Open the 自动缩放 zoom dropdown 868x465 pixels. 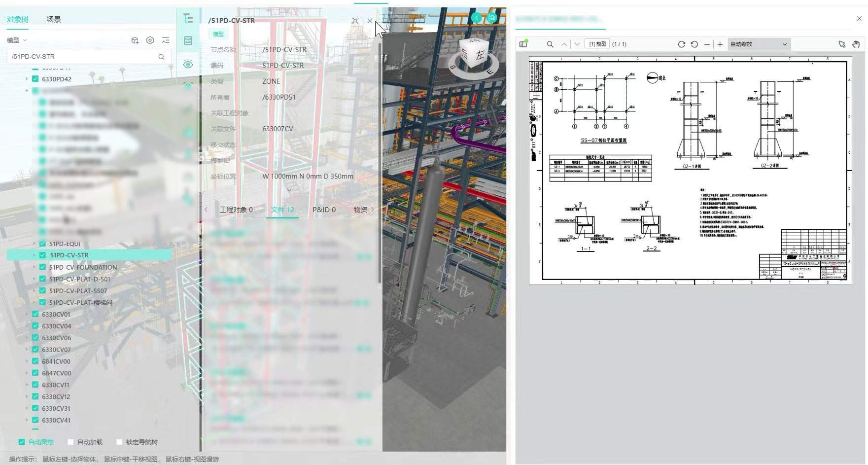759,44
